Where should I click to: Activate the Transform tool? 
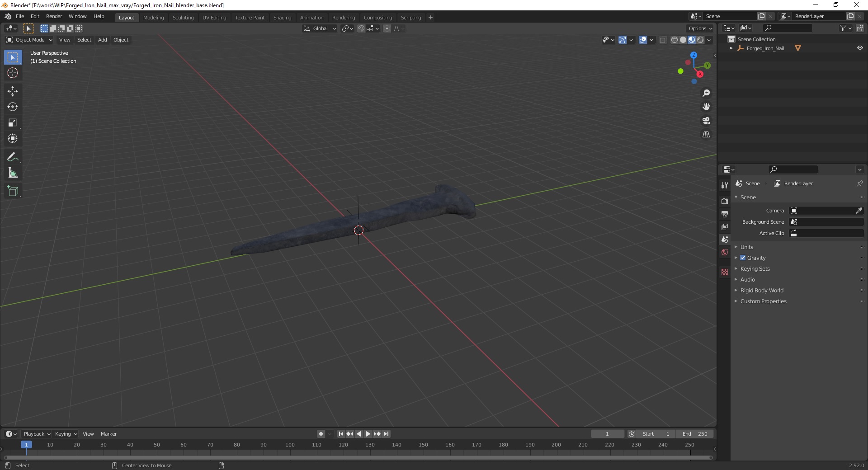[13, 138]
